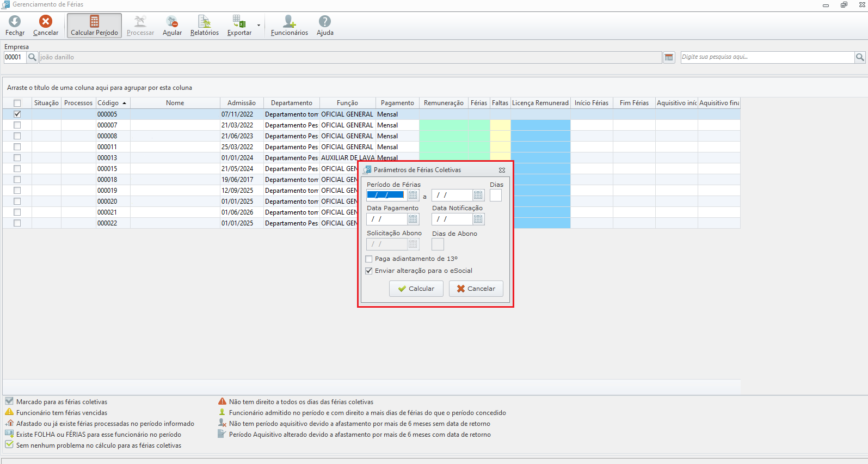The width and height of the screenshot is (868, 464).
Task: Expand the Exportar dropdown arrow
Action: 258,25
